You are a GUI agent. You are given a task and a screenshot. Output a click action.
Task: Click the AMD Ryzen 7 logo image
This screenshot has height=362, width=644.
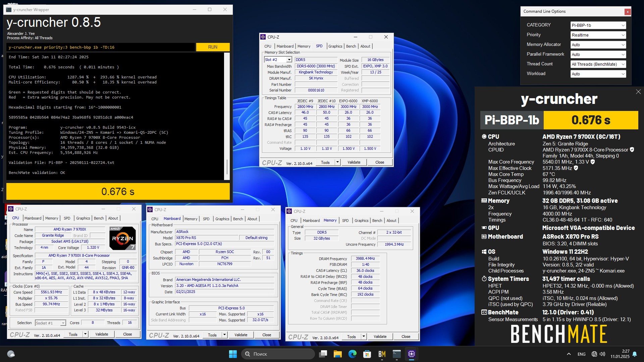click(x=122, y=238)
